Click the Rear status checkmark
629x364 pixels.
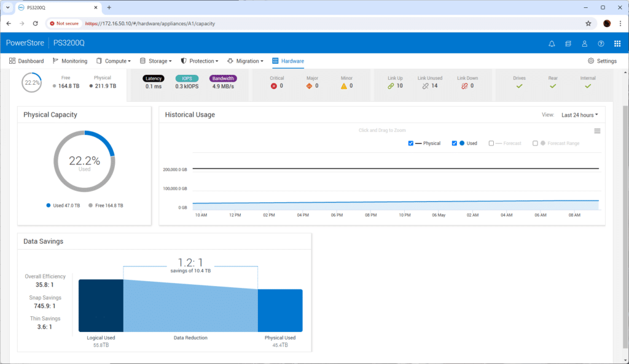tap(553, 86)
